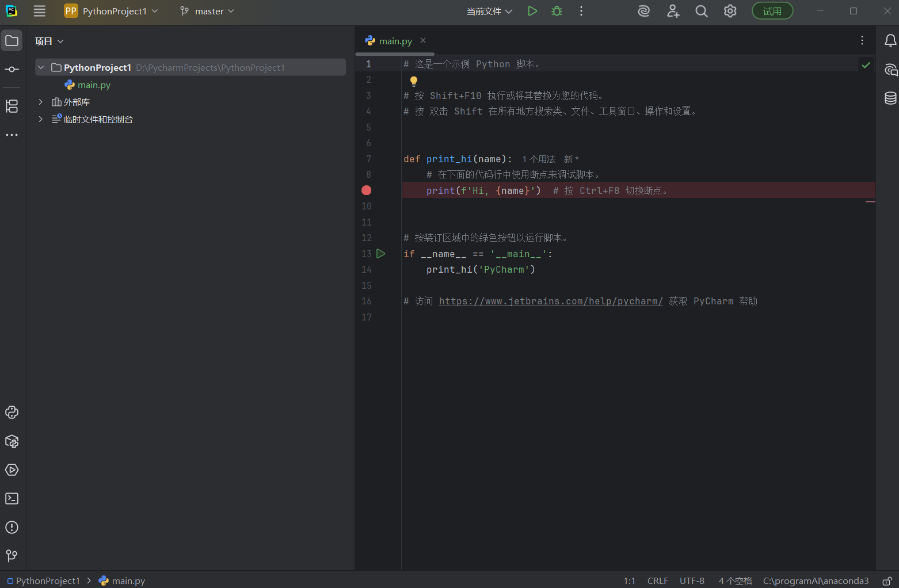Open PythonProject1 project dropdown
This screenshot has width=899, height=588.
[111, 11]
